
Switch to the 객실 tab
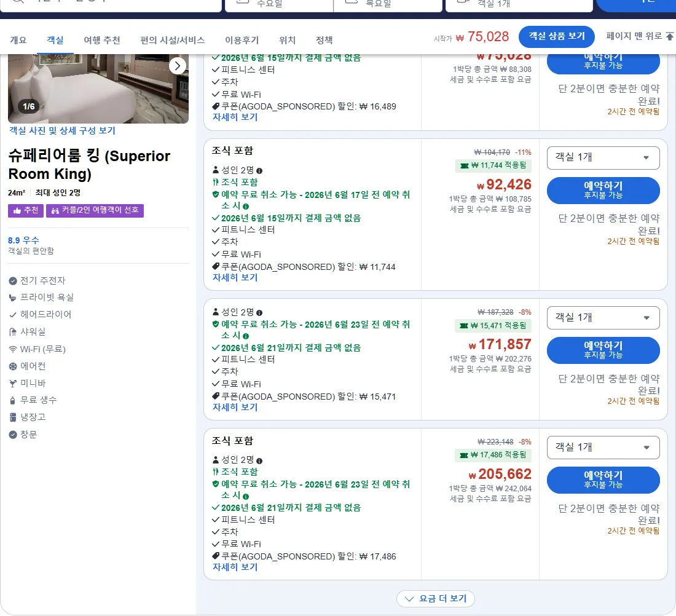(x=55, y=40)
